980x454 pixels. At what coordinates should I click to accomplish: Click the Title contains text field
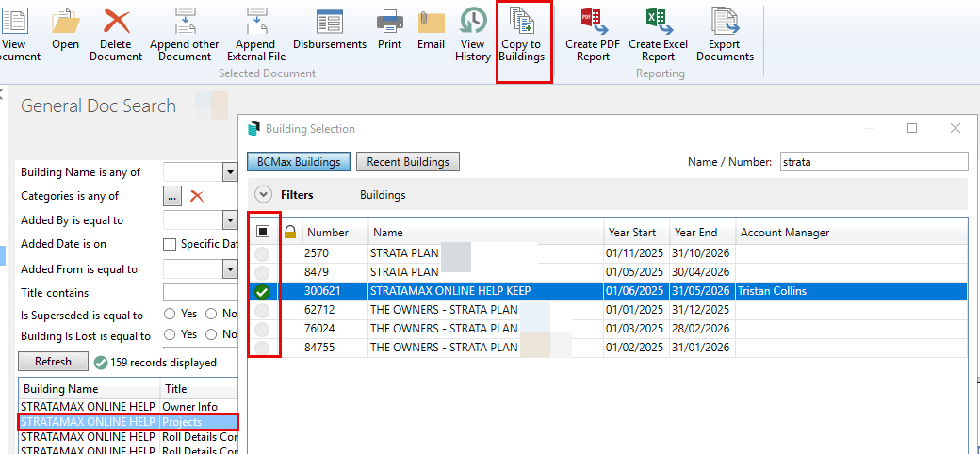(201, 292)
